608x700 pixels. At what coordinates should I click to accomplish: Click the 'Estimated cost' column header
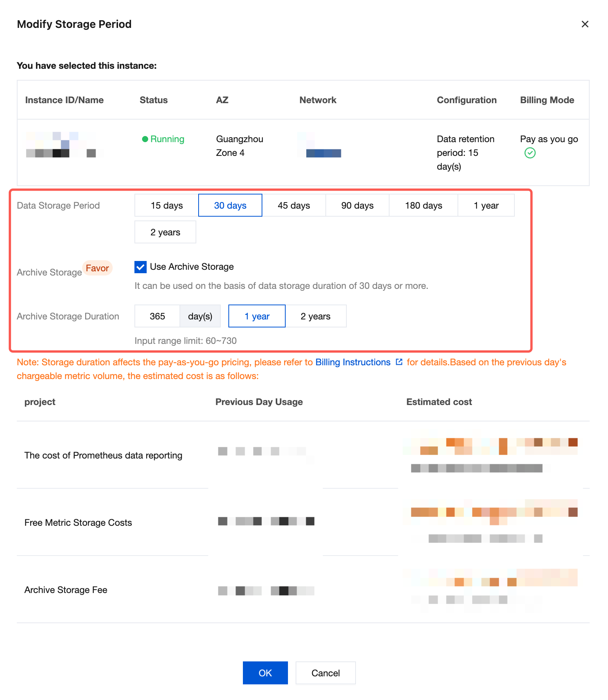point(439,402)
